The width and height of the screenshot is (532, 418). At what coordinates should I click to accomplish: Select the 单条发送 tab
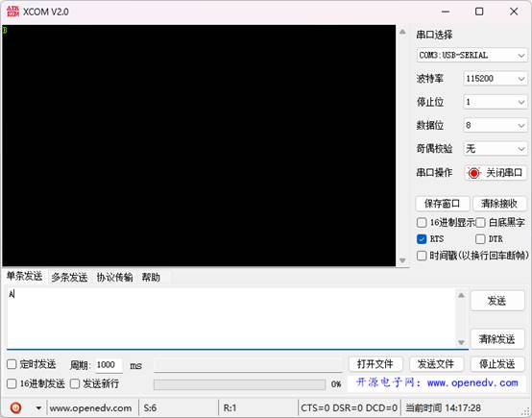(24, 277)
